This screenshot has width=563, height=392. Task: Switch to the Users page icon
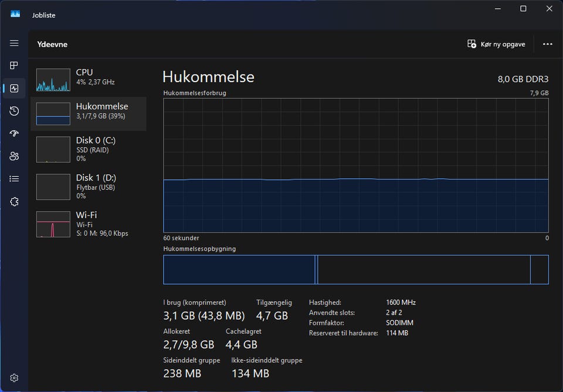pos(14,156)
